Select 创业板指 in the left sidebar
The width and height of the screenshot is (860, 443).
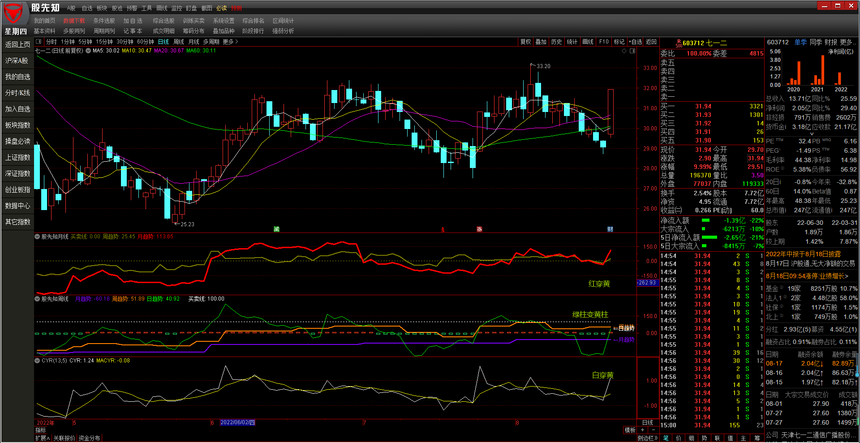click(x=18, y=190)
